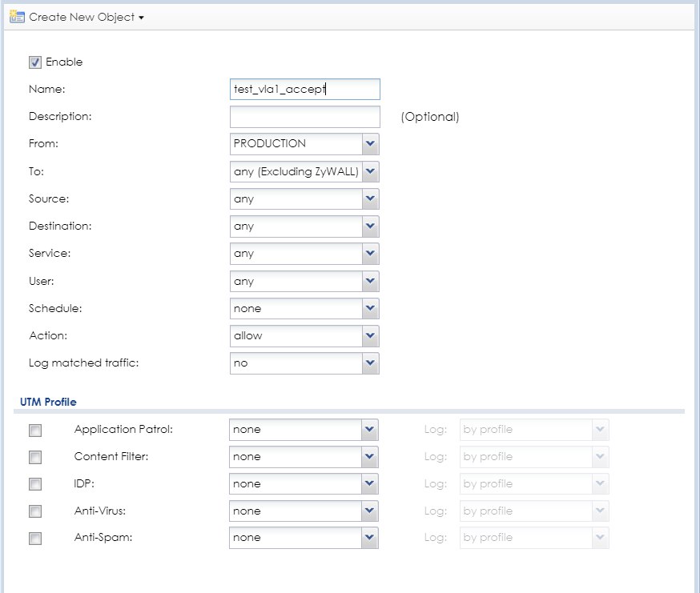700x593 pixels.
Task: Click the Create New Object icon
Action: coord(16,17)
